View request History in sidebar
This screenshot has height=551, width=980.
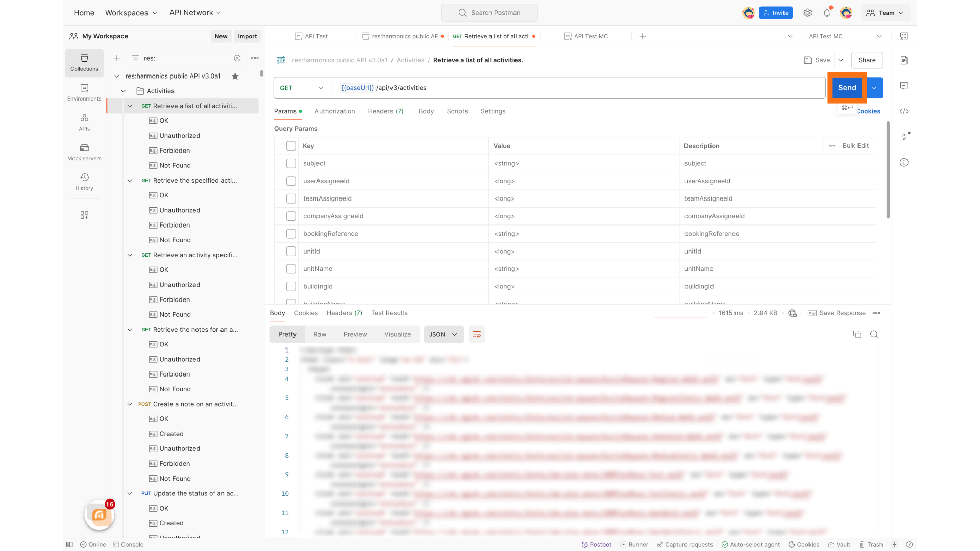[x=84, y=182]
